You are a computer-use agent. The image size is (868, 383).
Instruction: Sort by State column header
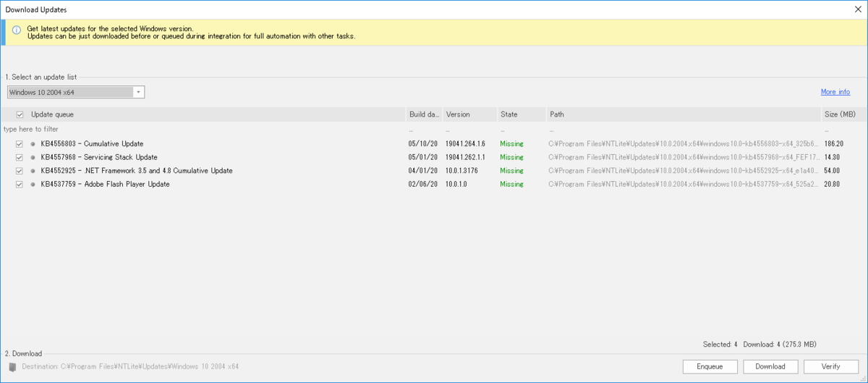point(509,114)
